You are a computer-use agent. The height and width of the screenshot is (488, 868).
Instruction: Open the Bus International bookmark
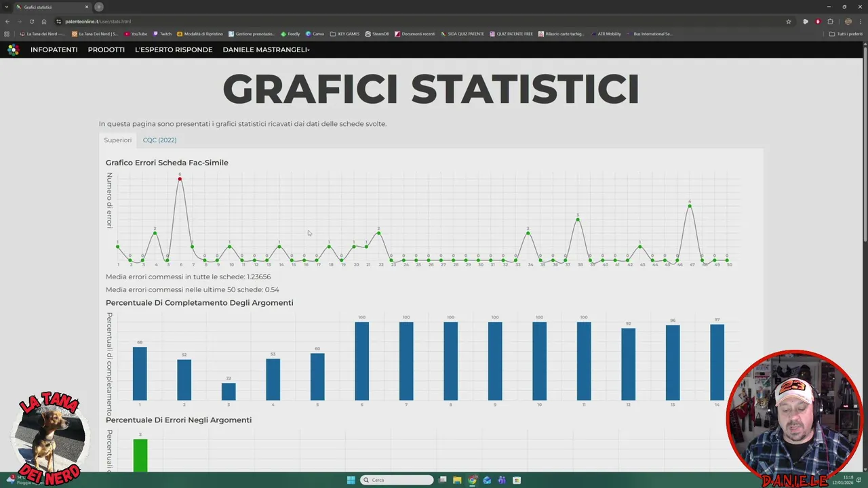[x=650, y=34]
